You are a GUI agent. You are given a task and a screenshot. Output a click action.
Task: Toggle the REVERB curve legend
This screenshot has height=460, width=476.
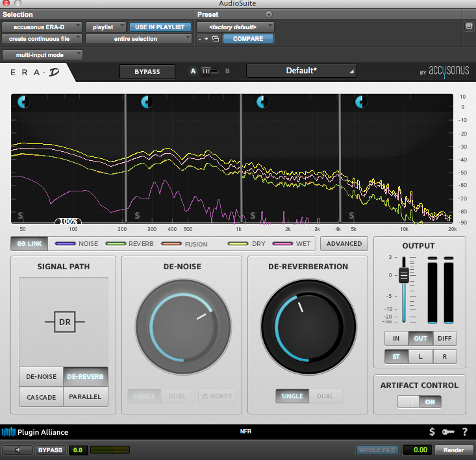click(x=130, y=244)
